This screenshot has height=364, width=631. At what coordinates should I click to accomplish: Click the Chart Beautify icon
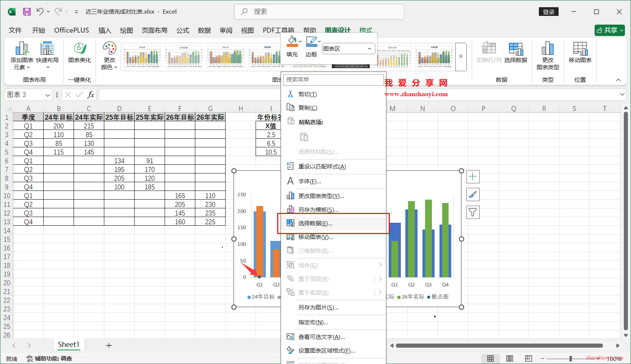point(80,52)
